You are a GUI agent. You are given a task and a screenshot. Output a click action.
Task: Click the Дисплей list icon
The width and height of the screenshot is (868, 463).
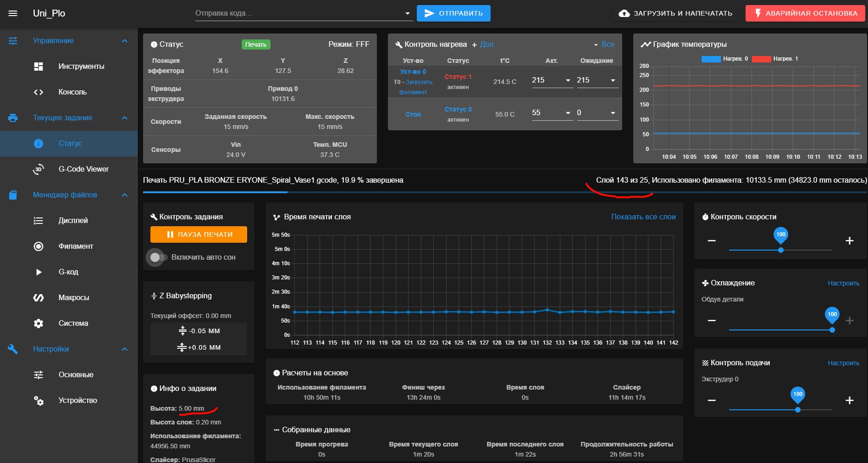pos(39,221)
